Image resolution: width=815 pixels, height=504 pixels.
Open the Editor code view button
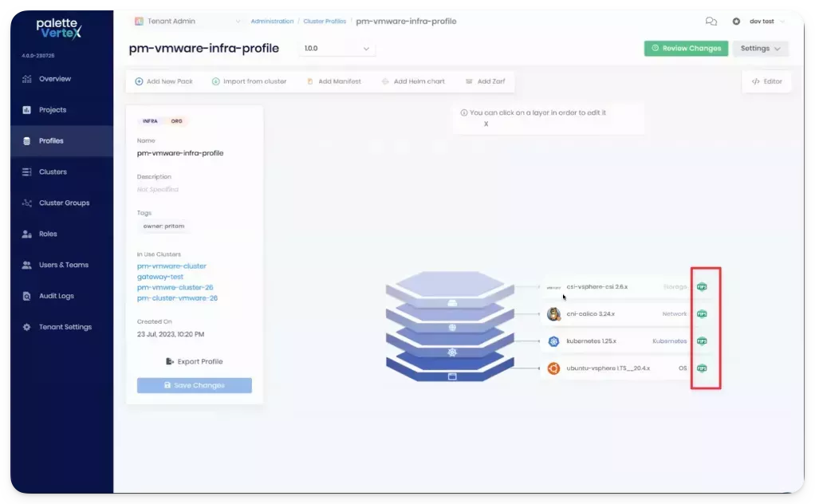pos(766,81)
